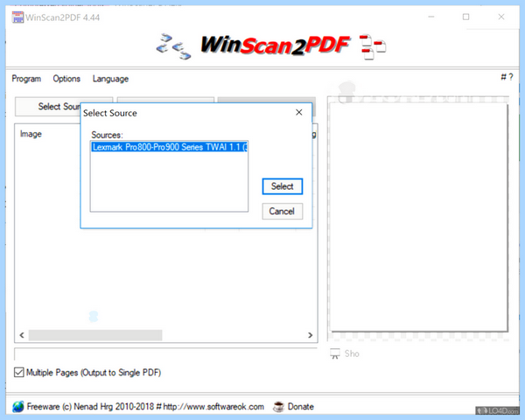Click the Donate link
This screenshot has width=525, height=420.
point(301,407)
